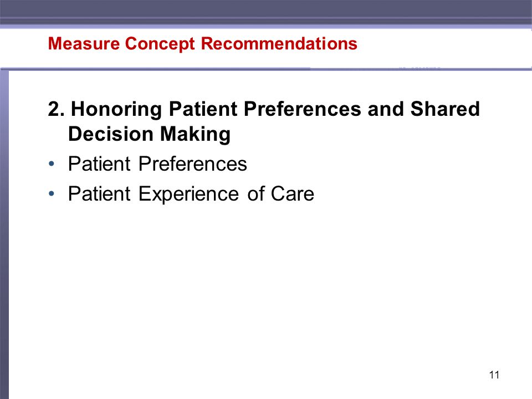The width and height of the screenshot is (532, 399).
Task: Click the Patient Experience of Care bullet
Action: click(x=191, y=194)
